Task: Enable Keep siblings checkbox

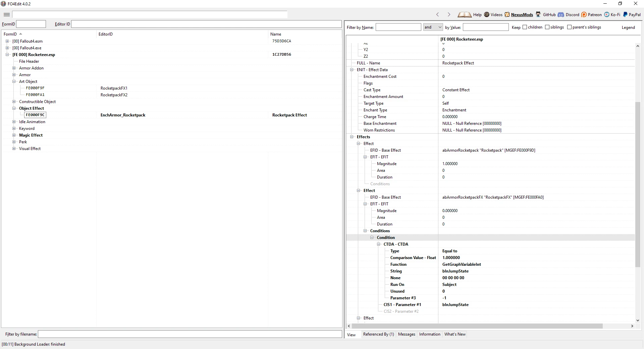Action: 547,27
